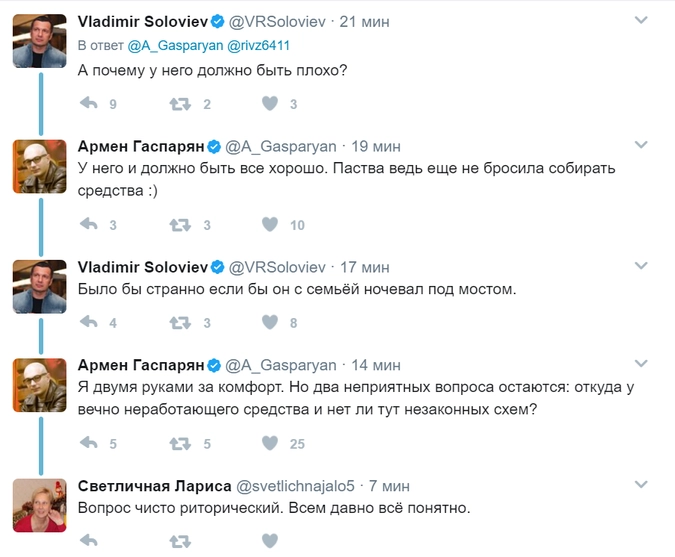Viewport: 675px width, 557px height.
Task: Reply to Soloviev's first tweet
Action: coord(88,104)
